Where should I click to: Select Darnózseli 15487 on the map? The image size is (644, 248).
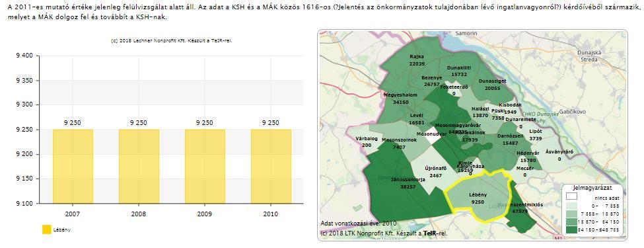tap(510, 139)
